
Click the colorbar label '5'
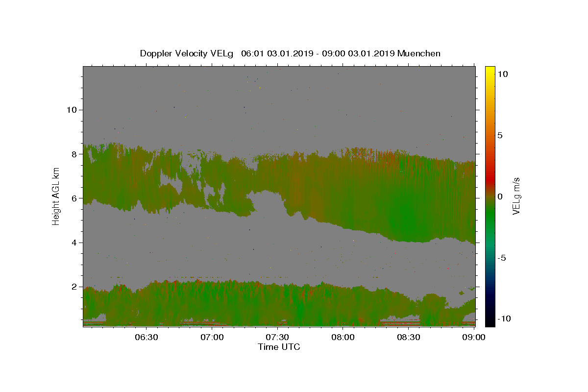(x=500, y=135)
